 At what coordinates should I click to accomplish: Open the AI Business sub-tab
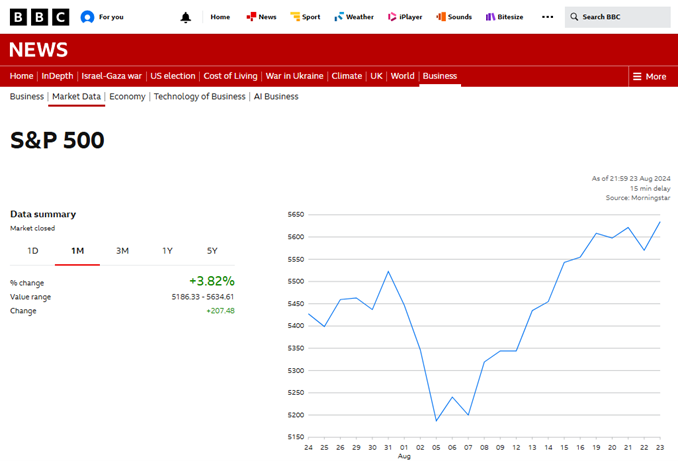tap(276, 96)
